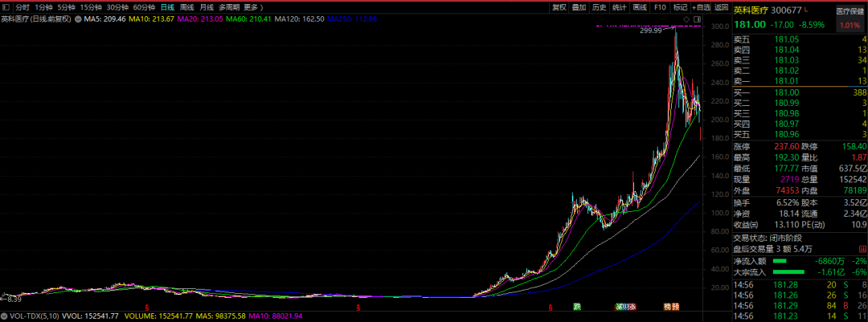This screenshot has width=868, height=322.
Task: Toggle the left sidebar panel icon
Action: pyautogui.click(x=6, y=8)
